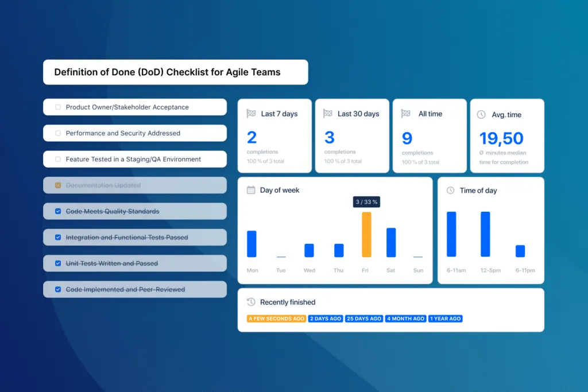The height and width of the screenshot is (392, 588).
Task: Click the 6-11pm bar in Time of day
Action: (x=520, y=251)
